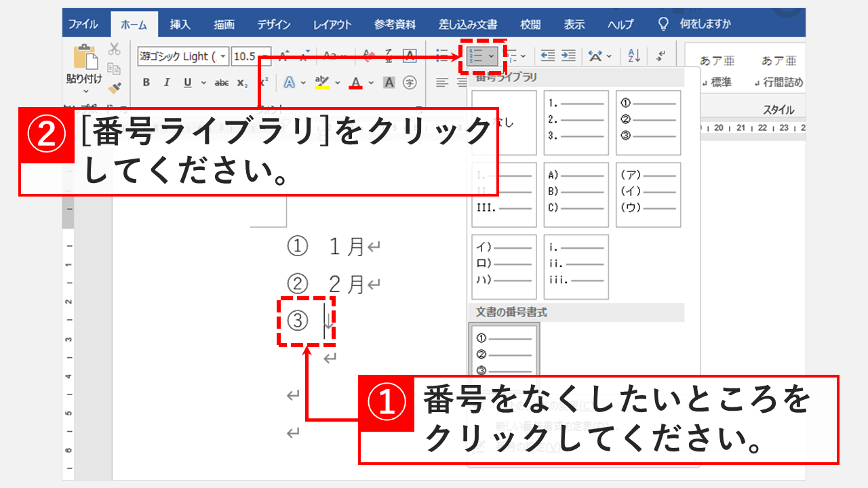Select the format painter brush icon
Screen dimensions: 868x488
[x=114, y=87]
